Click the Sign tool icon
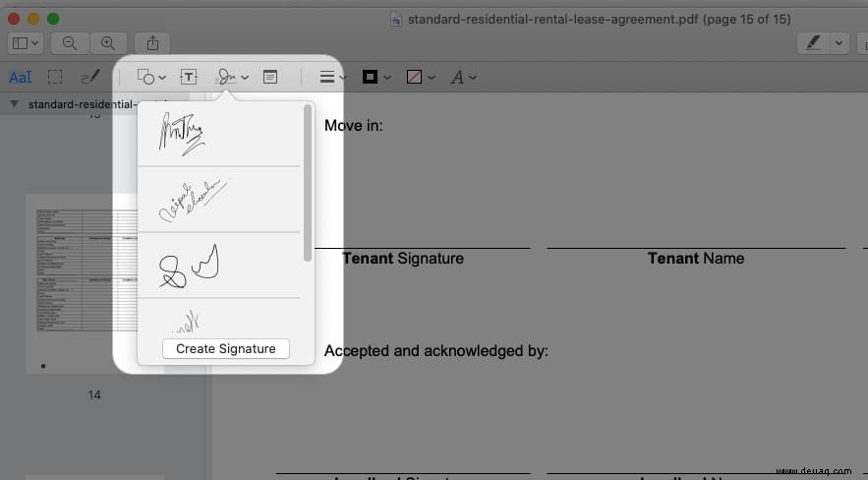This screenshot has width=868, height=480. click(226, 77)
